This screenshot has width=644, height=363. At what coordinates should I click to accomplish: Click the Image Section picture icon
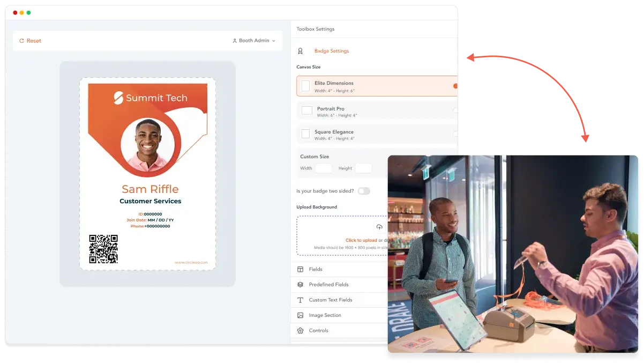[300, 315]
